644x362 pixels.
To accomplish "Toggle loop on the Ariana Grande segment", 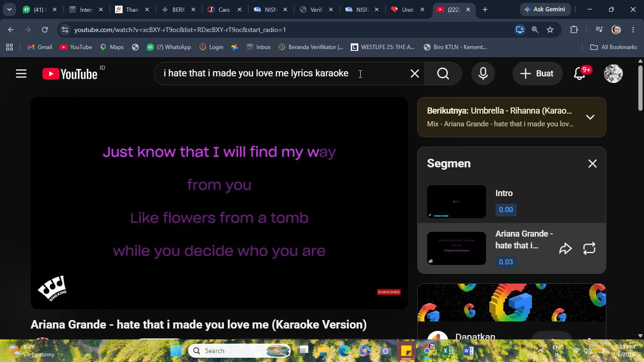I will click(x=589, y=248).
